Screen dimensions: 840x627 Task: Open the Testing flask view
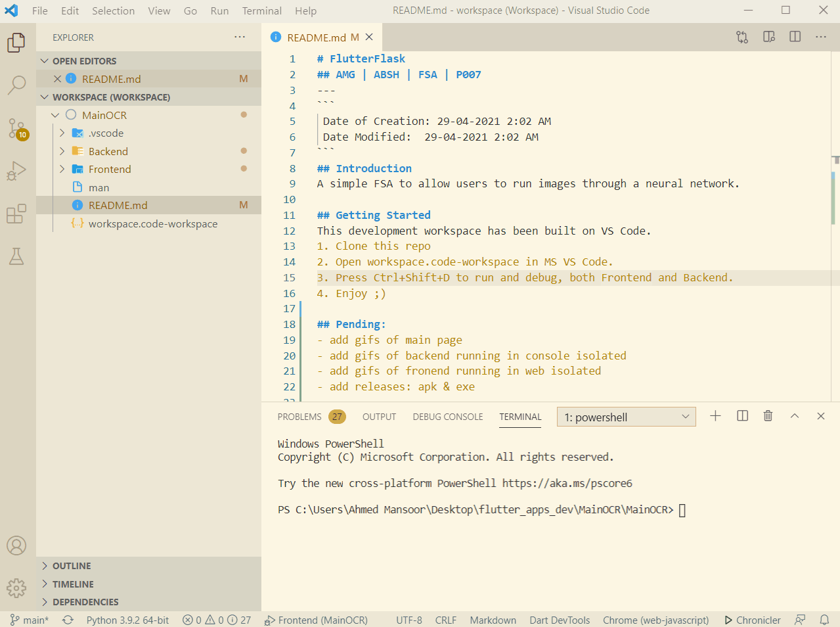(x=16, y=256)
